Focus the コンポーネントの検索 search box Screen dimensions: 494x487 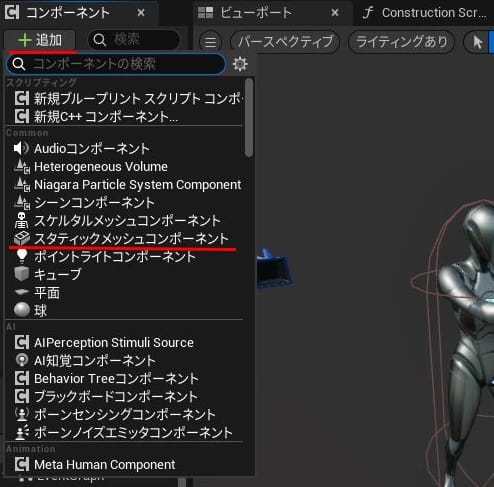(116, 64)
